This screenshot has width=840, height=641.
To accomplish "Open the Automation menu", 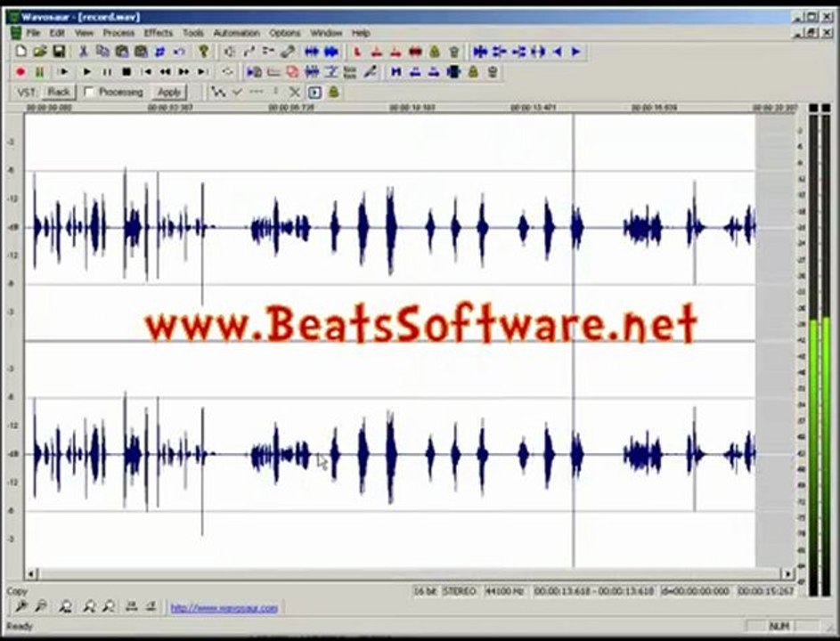I will (236, 33).
